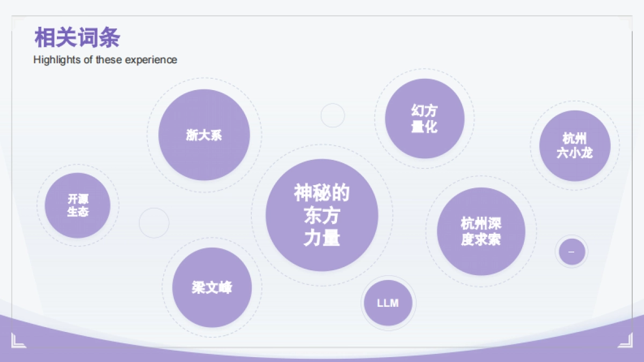Click the small dash bubble near 杭州六小龙
The image size is (644, 362).
pos(572,250)
